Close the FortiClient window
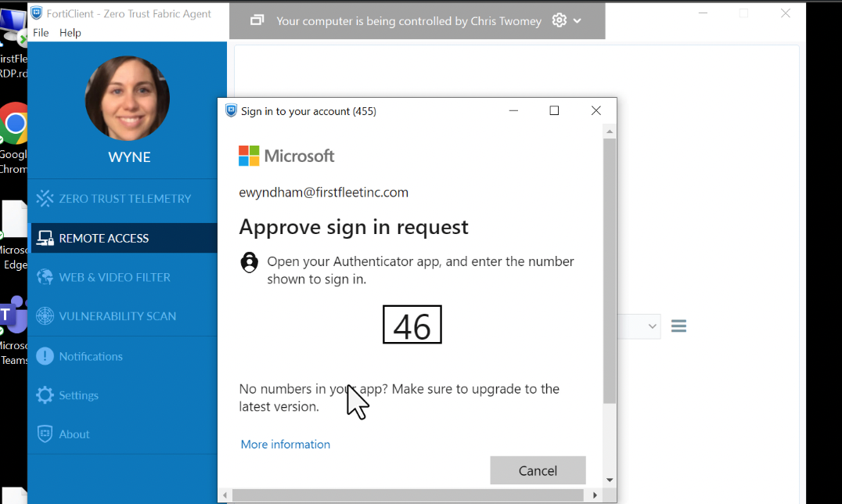Viewport: 842px width, 504px height. (x=786, y=13)
